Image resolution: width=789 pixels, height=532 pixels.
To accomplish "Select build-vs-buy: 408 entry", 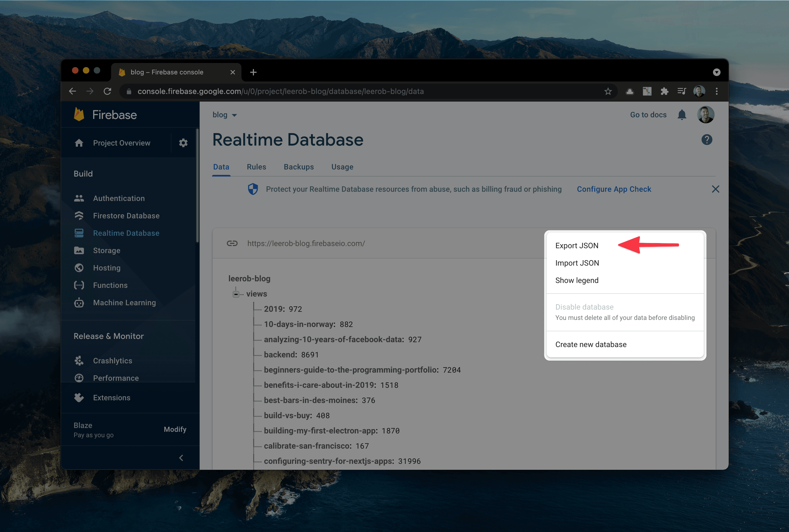I will pyautogui.click(x=297, y=415).
